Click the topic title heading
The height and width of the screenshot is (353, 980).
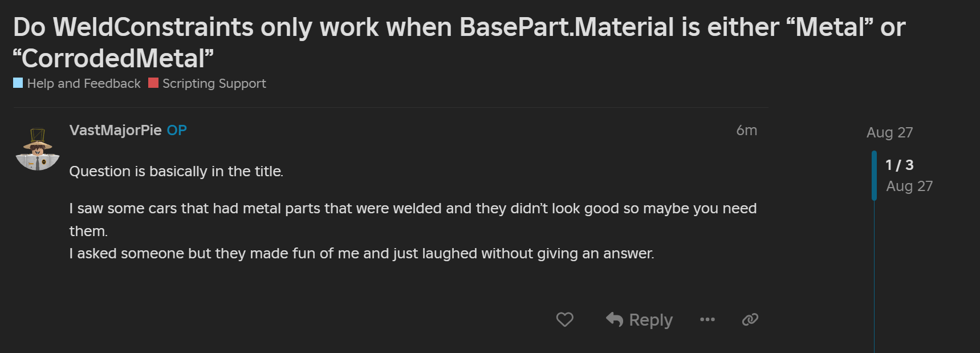[x=459, y=43]
